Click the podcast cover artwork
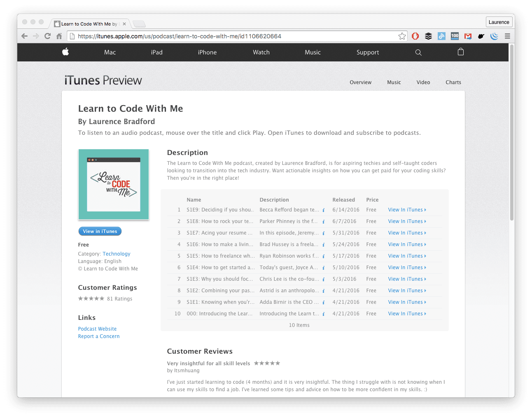 [x=114, y=184]
